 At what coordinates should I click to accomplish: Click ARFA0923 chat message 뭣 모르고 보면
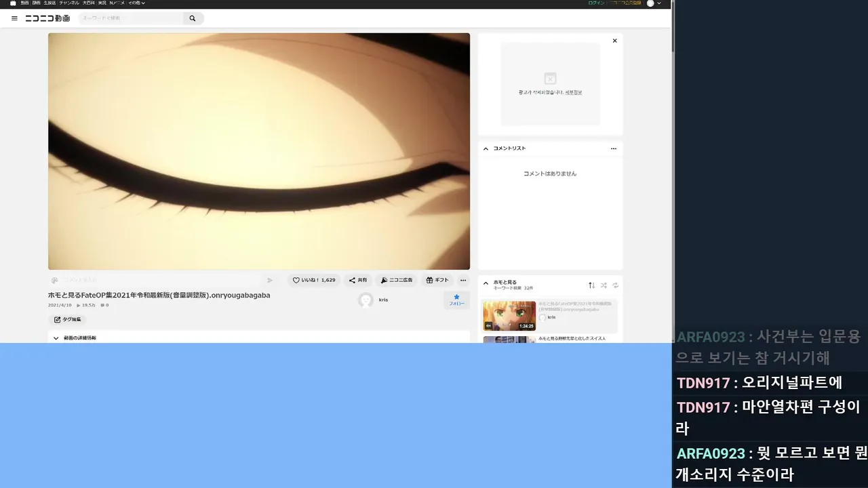coord(772,464)
